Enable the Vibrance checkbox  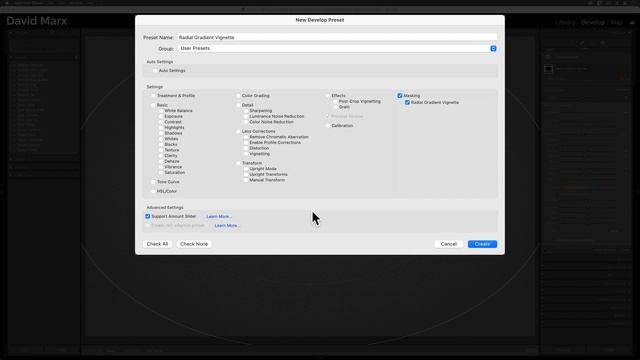coord(161,167)
